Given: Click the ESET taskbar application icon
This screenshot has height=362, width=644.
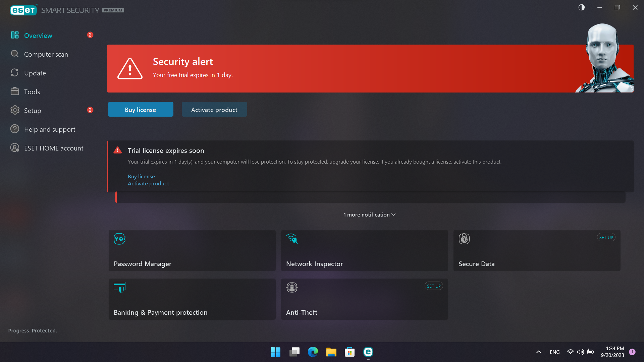Looking at the screenshot, I should 368,352.
